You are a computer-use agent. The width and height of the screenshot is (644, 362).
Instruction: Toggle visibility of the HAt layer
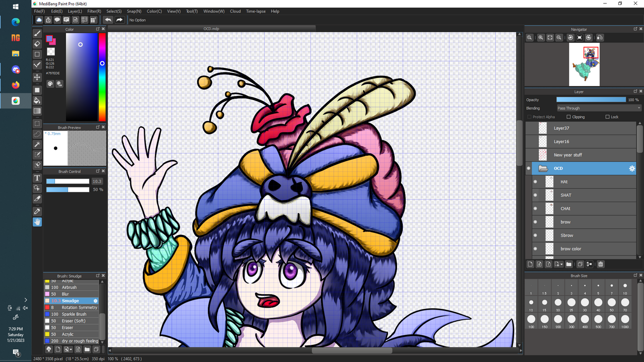pos(535,182)
